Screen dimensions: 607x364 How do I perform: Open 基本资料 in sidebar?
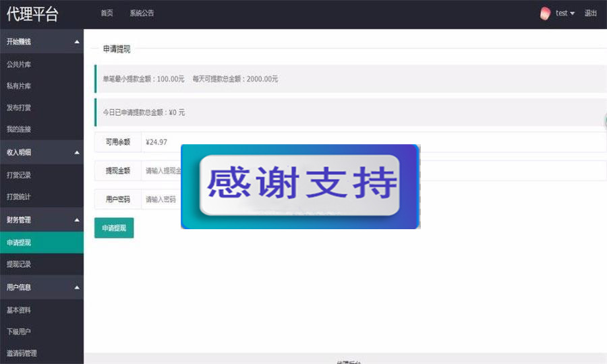pos(42,310)
